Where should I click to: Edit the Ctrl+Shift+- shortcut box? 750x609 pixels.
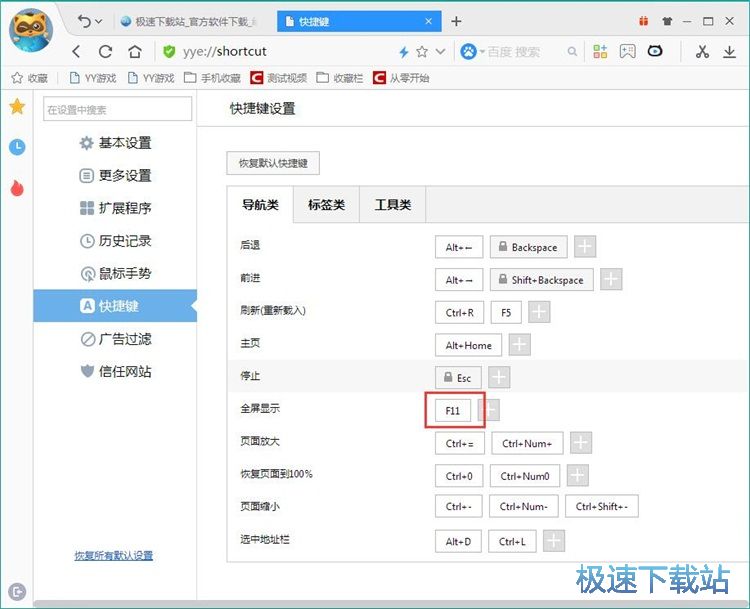click(602, 506)
